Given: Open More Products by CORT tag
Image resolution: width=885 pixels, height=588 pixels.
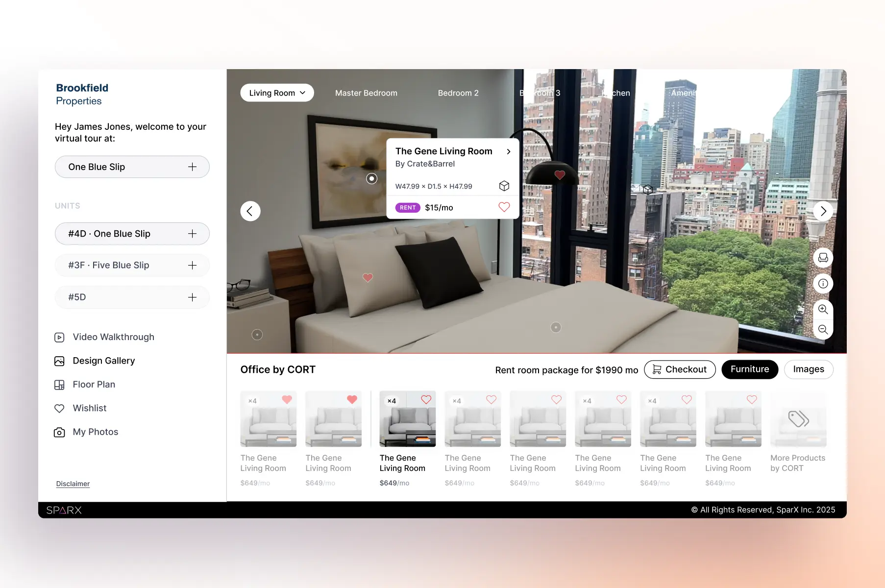Looking at the screenshot, I should pos(798,419).
